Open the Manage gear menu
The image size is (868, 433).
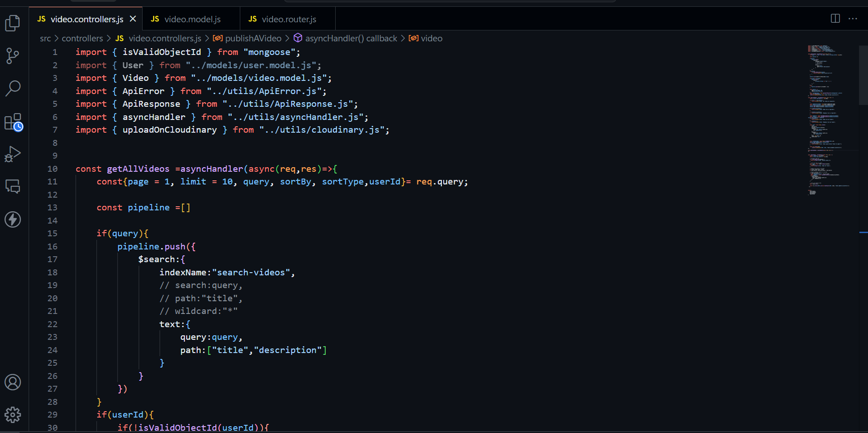[13, 415]
